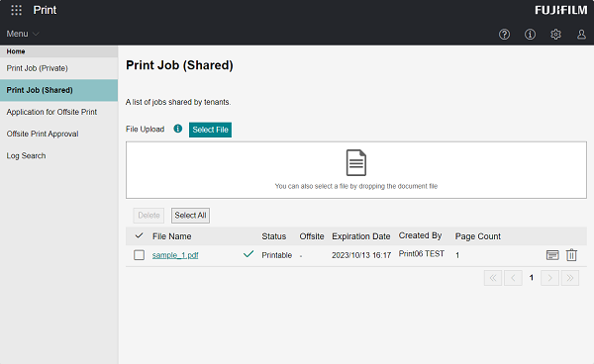Open print settings icon for sample_1.pdf

(552, 255)
